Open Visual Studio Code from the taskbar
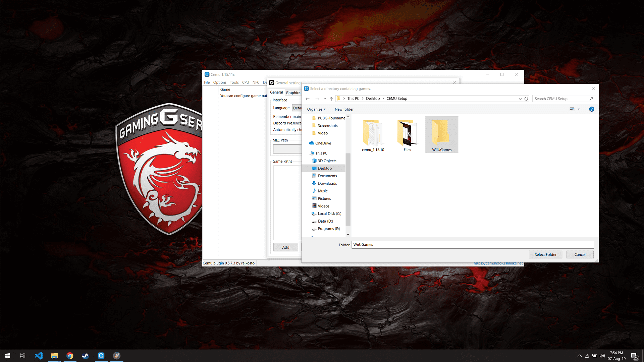The width and height of the screenshot is (644, 362). [x=39, y=356]
